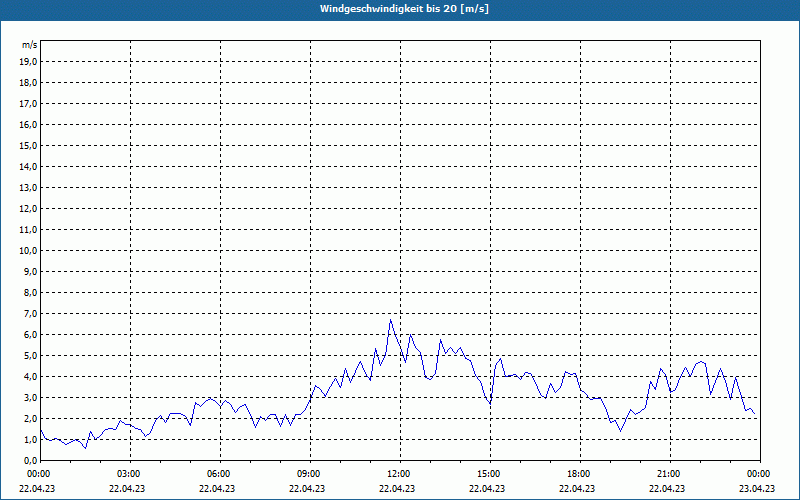Click the wind speed peak near 12:00
Image resolution: width=800 pixels, height=500 pixels.
click(x=391, y=320)
